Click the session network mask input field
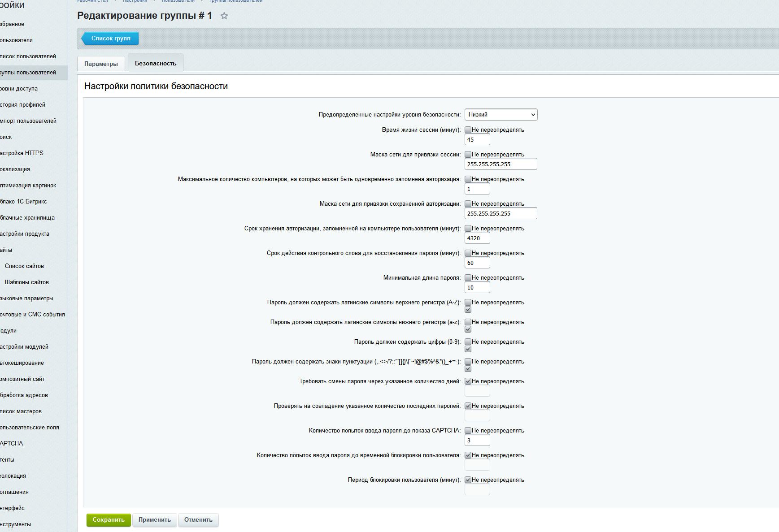The image size is (779, 532). click(x=501, y=164)
